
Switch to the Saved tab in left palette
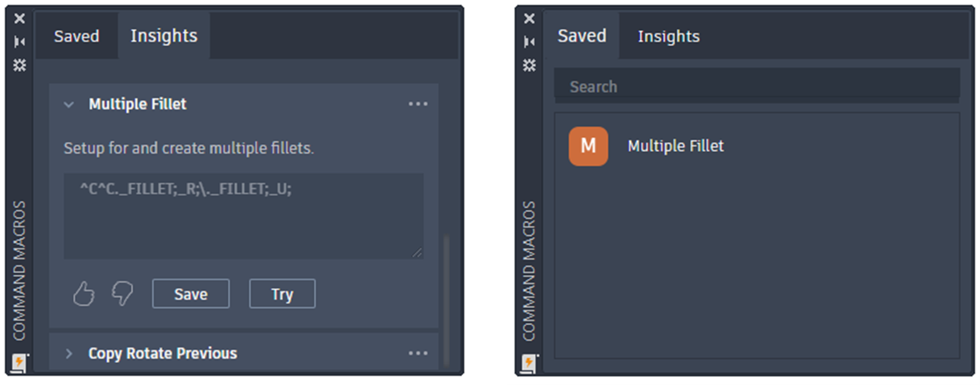[77, 36]
